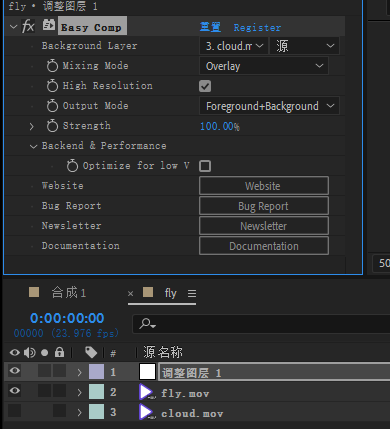Image resolution: width=390 pixels, height=429 pixels.
Task: Toggle stopwatch for Strength
Action: (52, 126)
